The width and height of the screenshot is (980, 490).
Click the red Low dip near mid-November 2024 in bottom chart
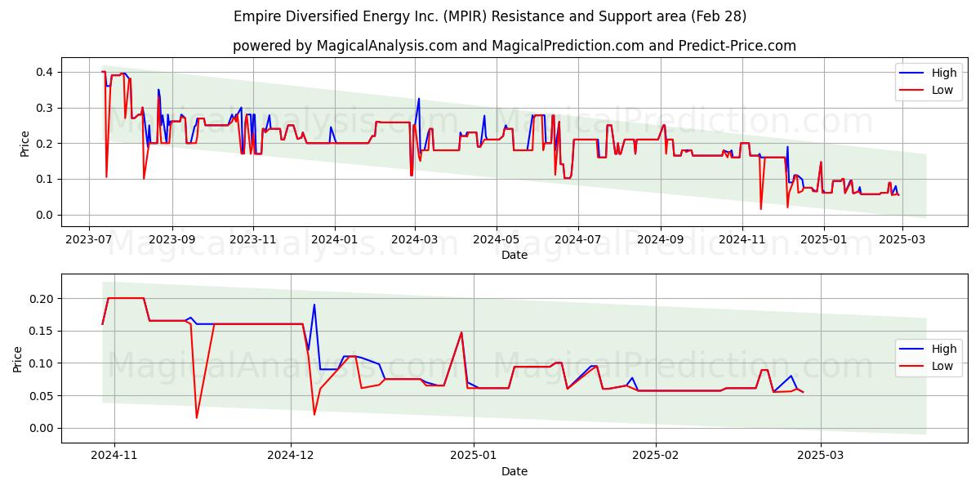[197, 417]
